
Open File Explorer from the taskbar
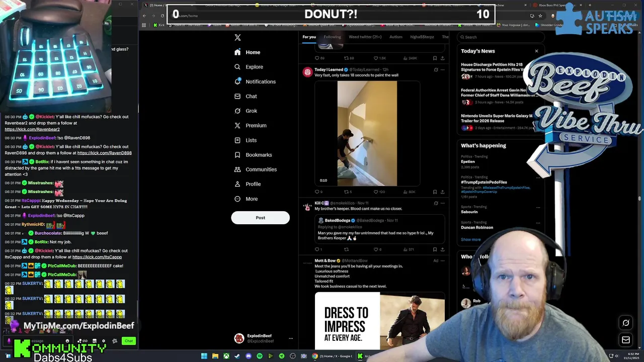click(x=215, y=356)
